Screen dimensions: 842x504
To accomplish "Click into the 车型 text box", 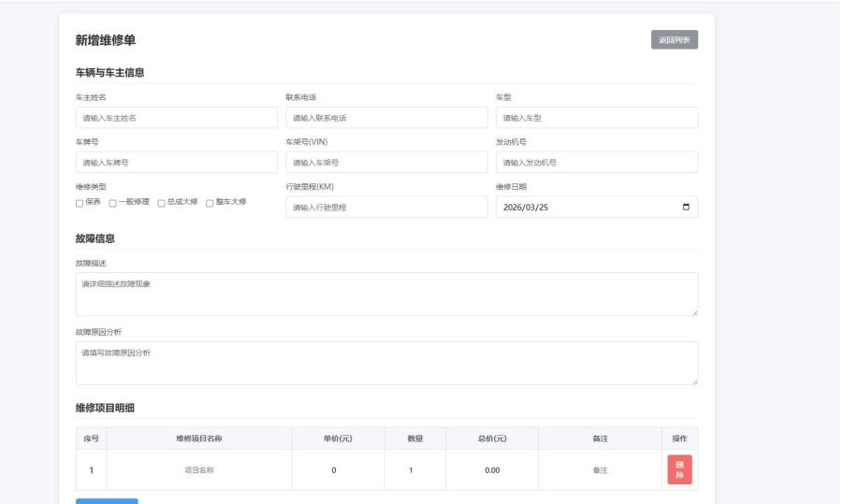I will click(596, 118).
